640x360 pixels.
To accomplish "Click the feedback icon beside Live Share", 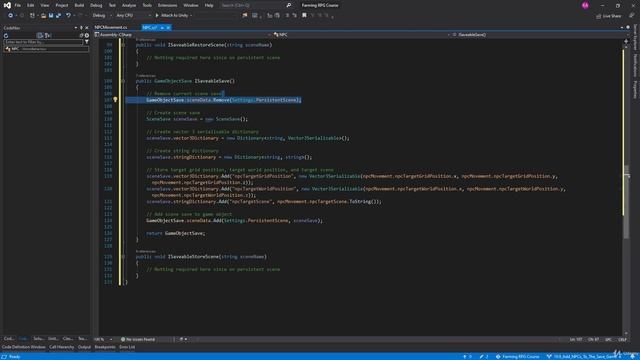I will (x=631, y=16).
